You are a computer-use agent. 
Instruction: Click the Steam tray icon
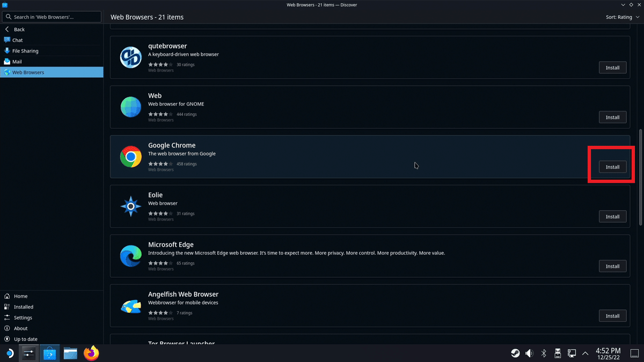[515, 353]
